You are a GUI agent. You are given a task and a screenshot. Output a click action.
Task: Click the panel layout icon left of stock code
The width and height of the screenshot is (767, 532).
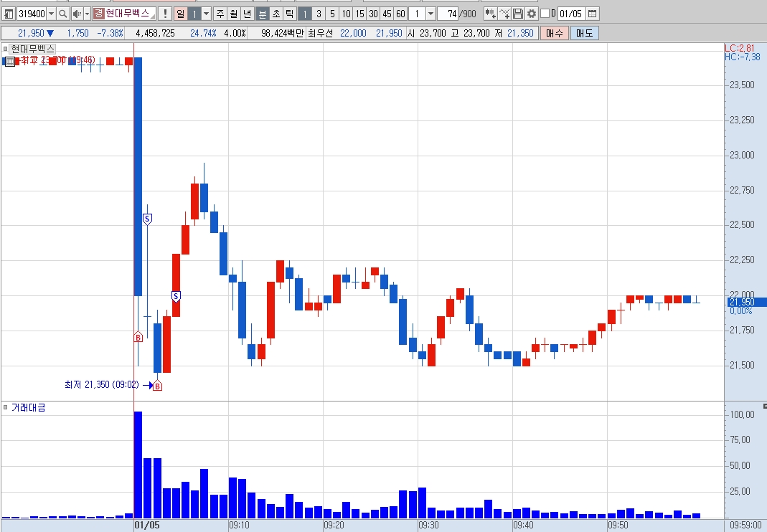pyautogui.click(x=9, y=14)
